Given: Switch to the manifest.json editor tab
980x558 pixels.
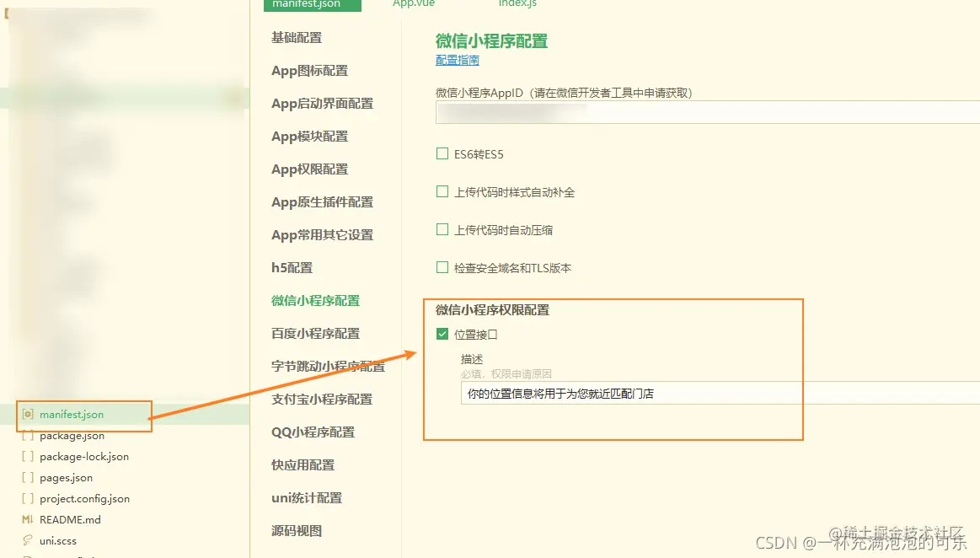Looking at the screenshot, I should pos(313,4).
